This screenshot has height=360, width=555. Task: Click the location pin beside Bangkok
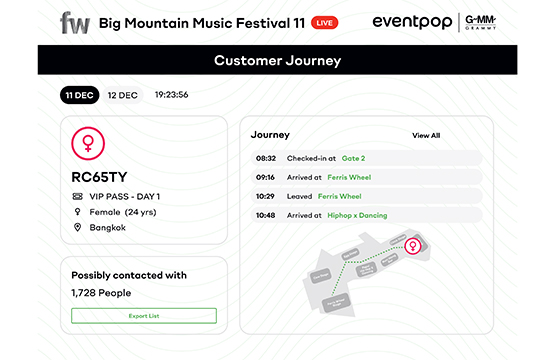(78, 227)
